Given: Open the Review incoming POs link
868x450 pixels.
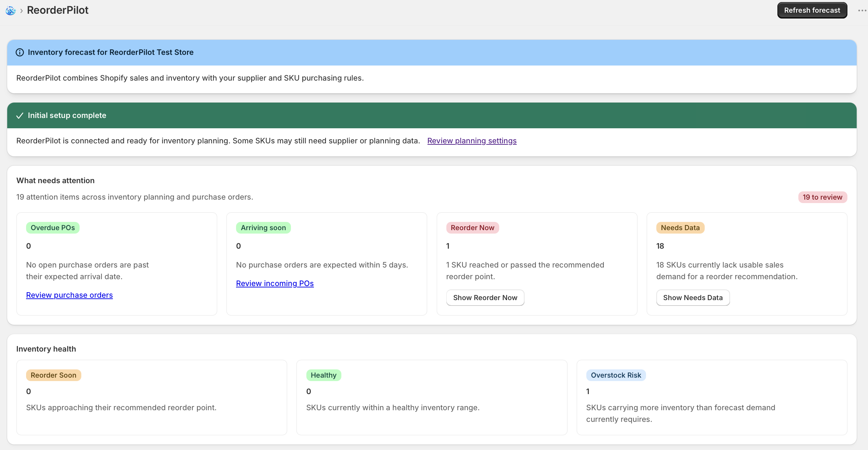Looking at the screenshot, I should pyautogui.click(x=275, y=284).
